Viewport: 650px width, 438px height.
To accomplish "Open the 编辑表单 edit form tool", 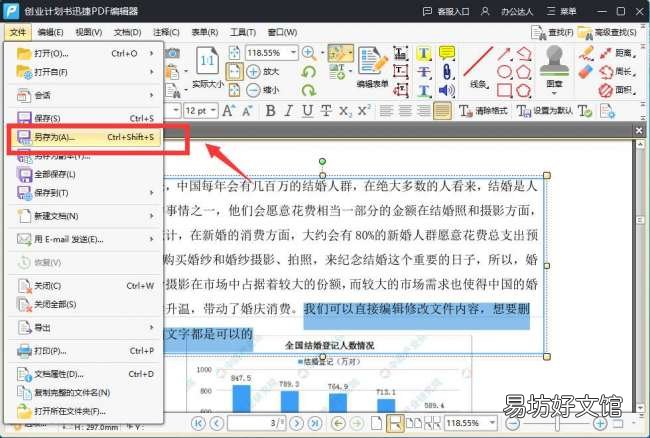I will (372, 67).
